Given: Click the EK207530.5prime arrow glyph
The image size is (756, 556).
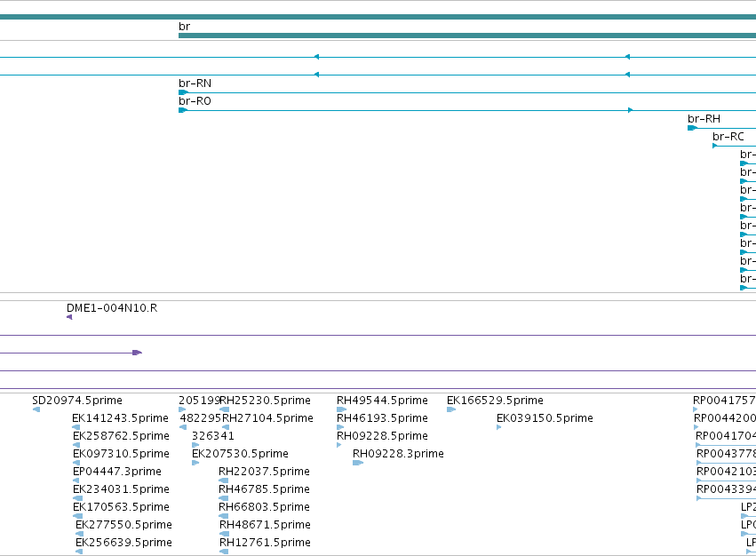Looking at the screenshot, I should (195, 463).
